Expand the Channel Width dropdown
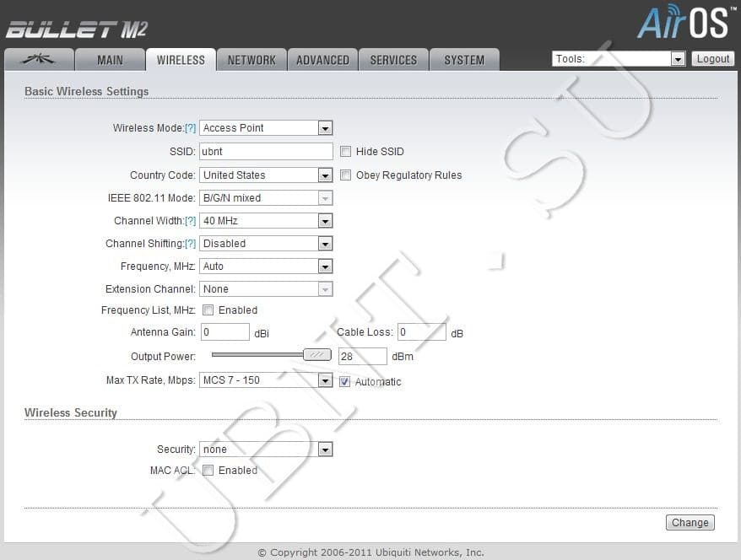This screenshot has height=560, width=741. click(x=266, y=220)
